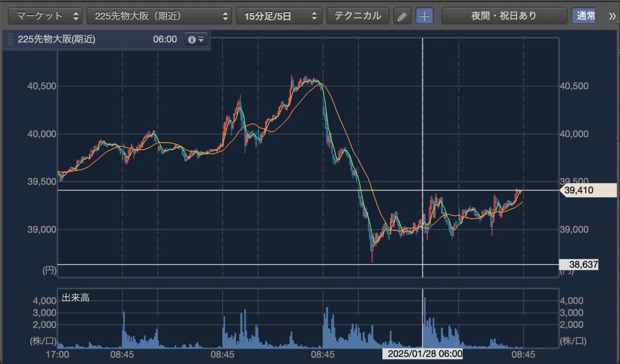Expand the toolbar overflow chevron
This screenshot has width=620, height=364.
click(613, 16)
